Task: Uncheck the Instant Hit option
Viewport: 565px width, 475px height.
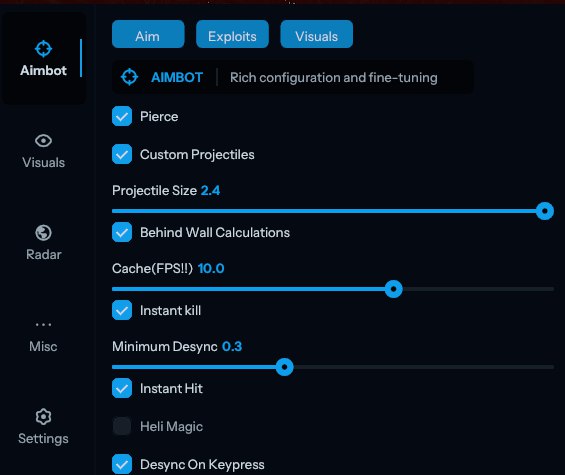Action: point(122,388)
